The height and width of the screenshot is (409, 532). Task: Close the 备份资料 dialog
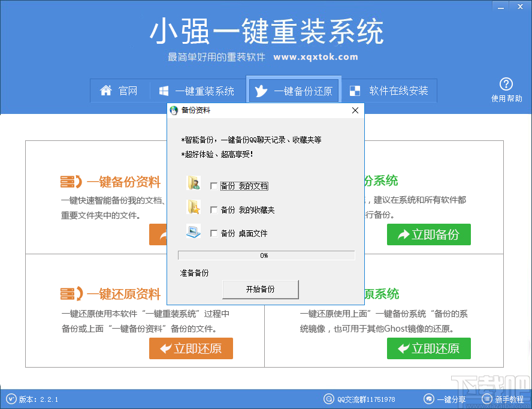[x=355, y=110]
